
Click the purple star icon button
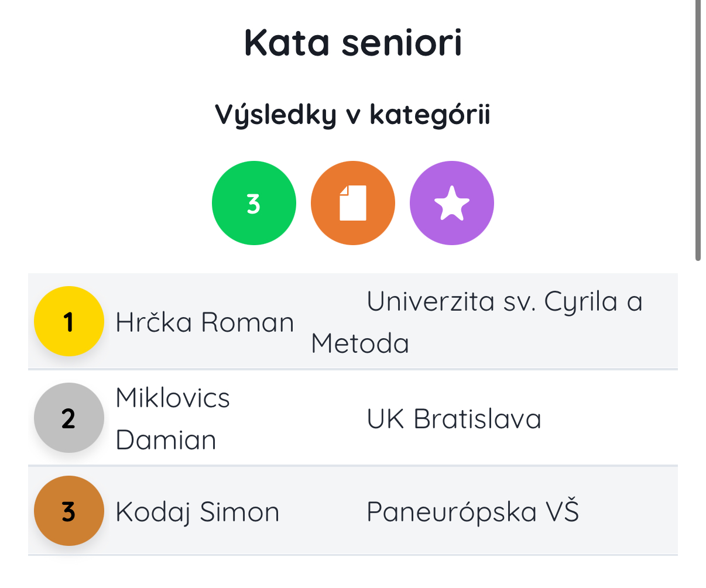click(451, 203)
